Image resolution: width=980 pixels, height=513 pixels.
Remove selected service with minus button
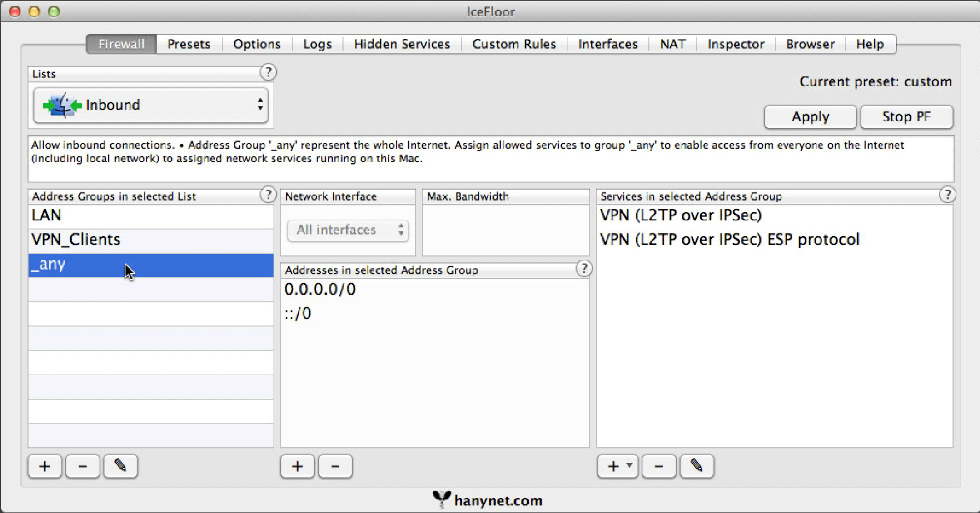[659, 466]
